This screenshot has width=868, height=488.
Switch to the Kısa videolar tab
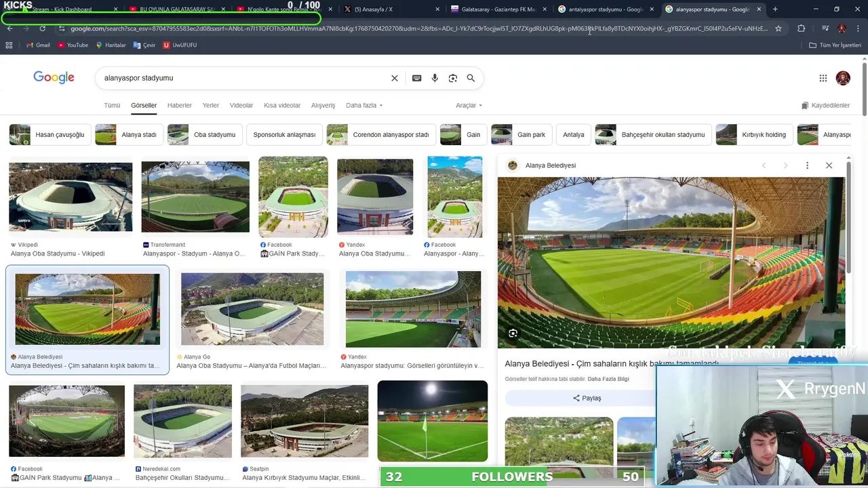[x=282, y=105]
